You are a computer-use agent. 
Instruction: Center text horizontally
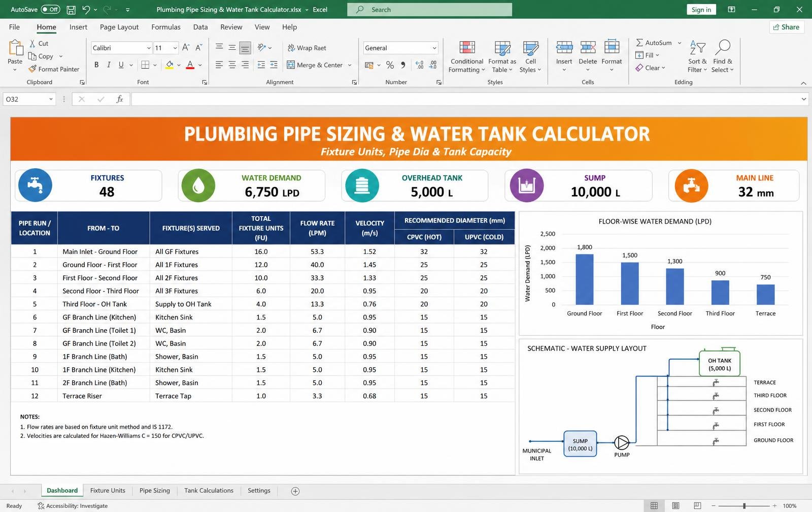232,65
